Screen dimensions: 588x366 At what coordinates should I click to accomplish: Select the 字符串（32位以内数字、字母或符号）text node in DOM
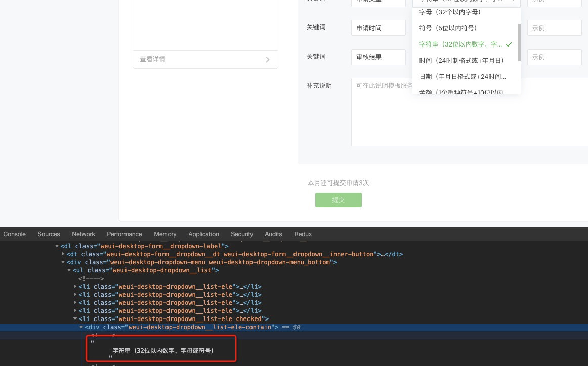tap(163, 351)
